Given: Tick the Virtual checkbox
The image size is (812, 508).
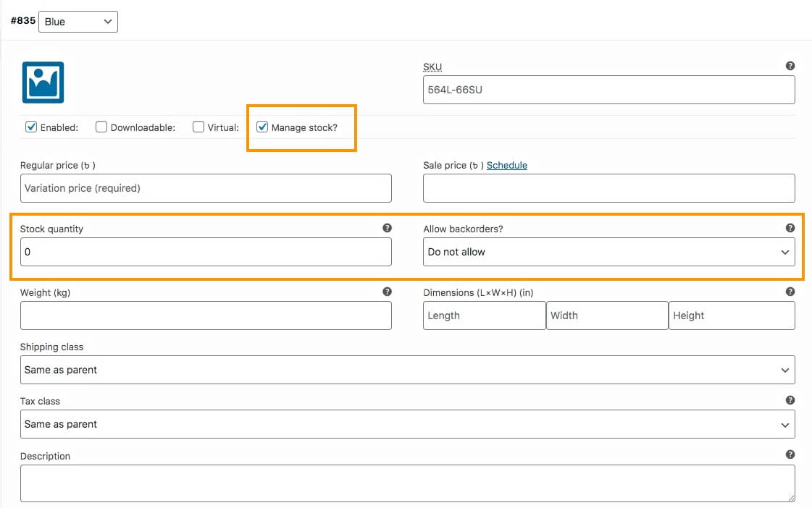Looking at the screenshot, I should tap(198, 127).
